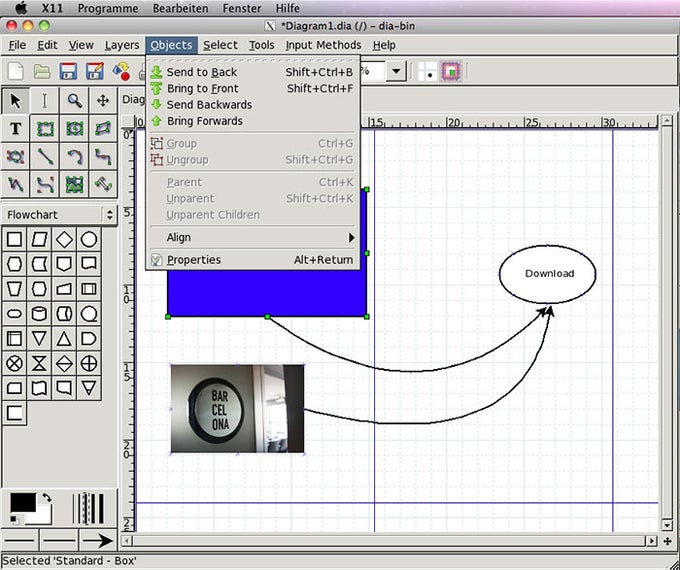
Task: Toggle snap to grid button
Action: (428, 72)
